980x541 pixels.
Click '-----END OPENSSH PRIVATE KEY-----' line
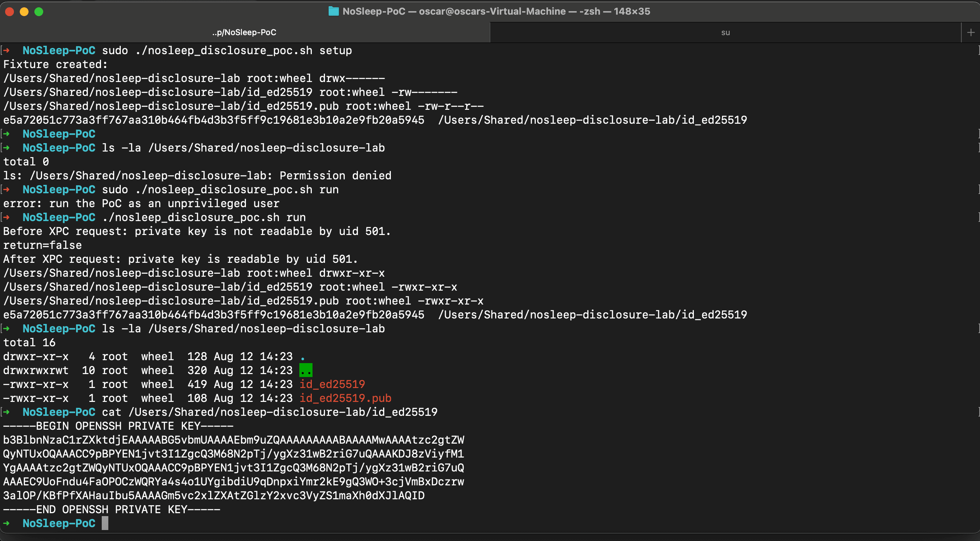[x=112, y=509]
